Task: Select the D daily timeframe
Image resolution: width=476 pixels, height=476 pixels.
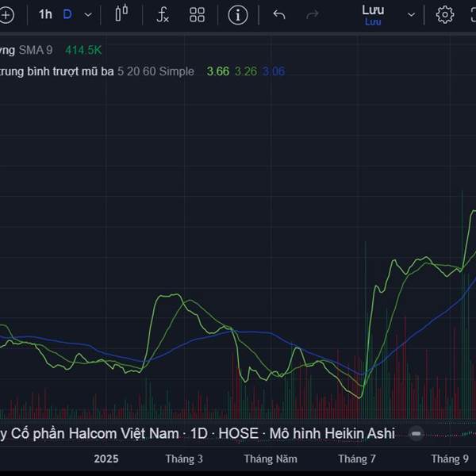Action: [x=67, y=14]
